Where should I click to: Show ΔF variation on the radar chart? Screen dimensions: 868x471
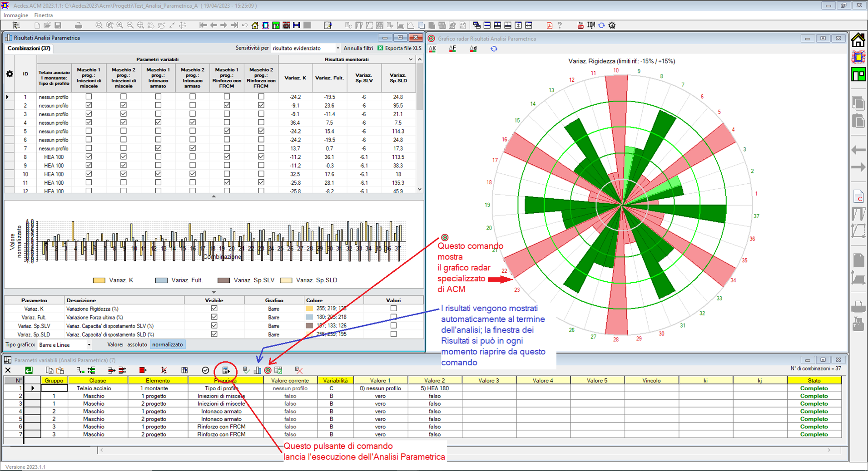tap(452, 49)
